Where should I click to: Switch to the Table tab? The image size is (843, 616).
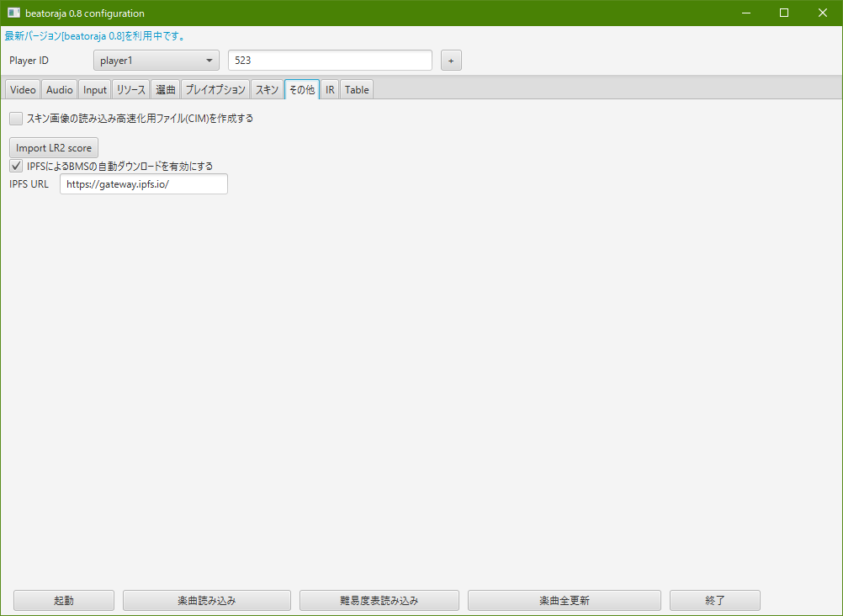pos(357,90)
